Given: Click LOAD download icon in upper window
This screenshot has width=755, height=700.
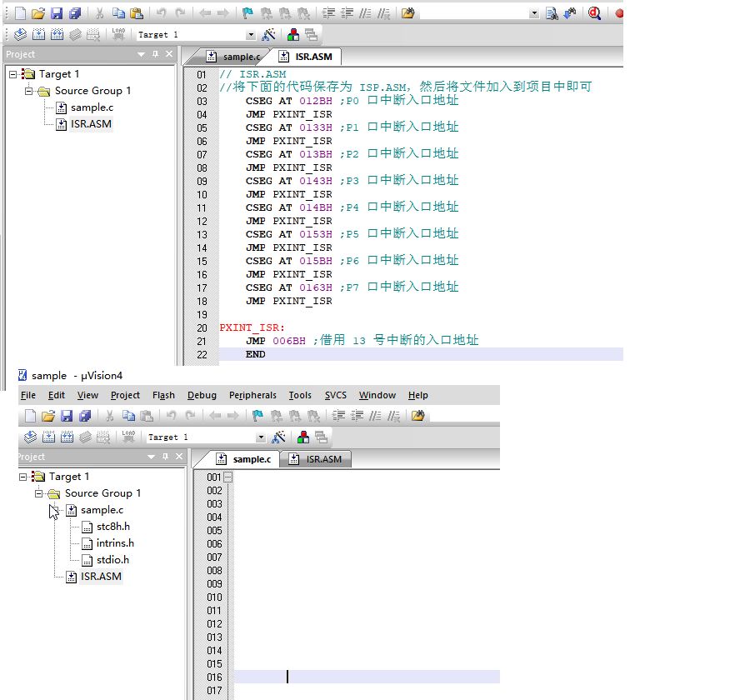Looking at the screenshot, I should tap(118, 35).
